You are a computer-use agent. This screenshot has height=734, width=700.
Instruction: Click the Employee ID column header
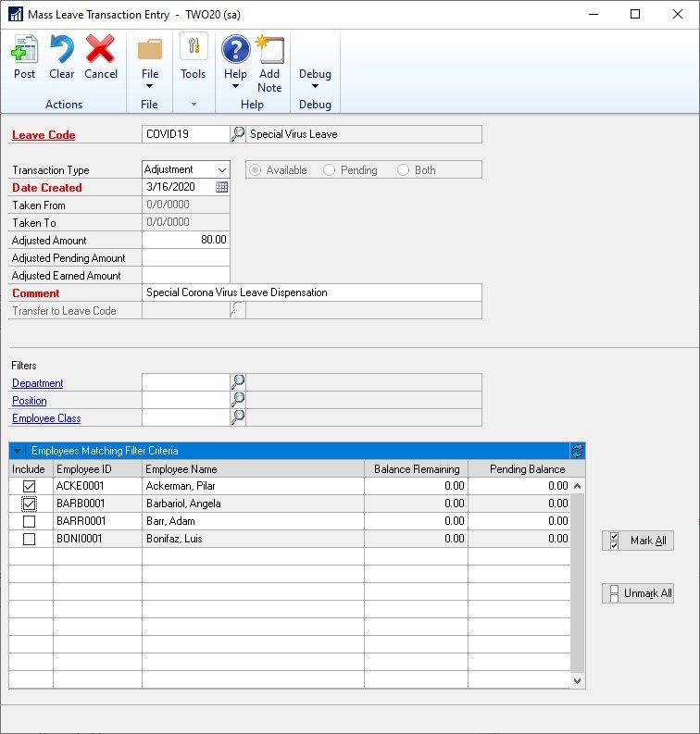tap(97, 469)
